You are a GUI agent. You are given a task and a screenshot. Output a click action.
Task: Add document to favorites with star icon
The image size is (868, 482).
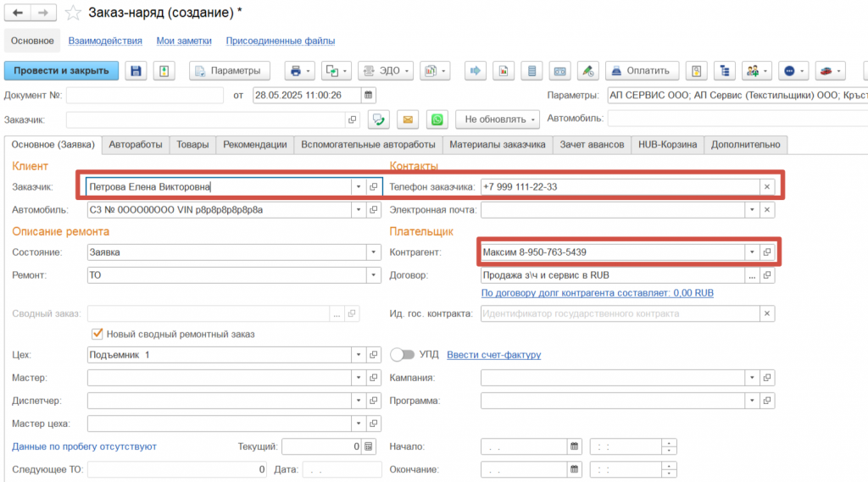(74, 12)
